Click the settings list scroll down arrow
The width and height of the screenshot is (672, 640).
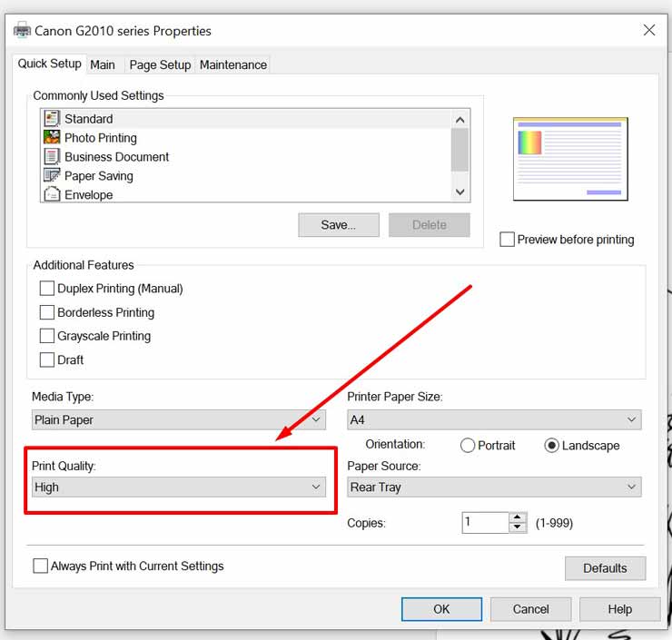coord(460,192)
